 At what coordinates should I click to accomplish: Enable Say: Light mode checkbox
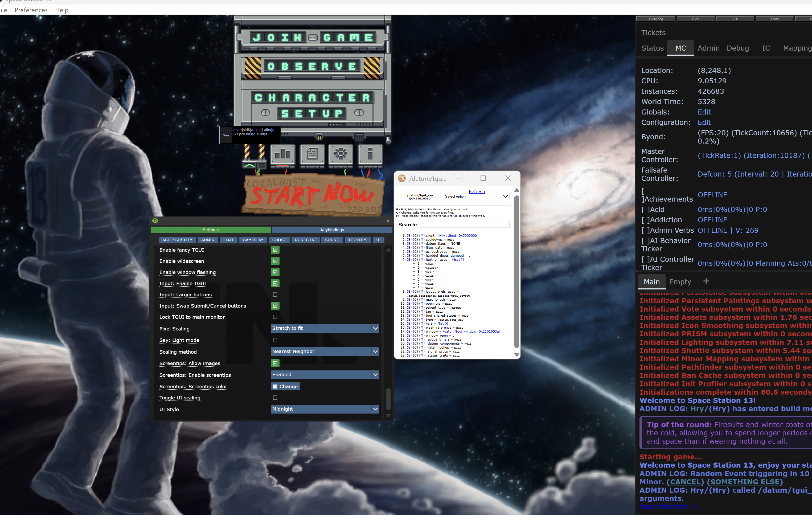coord(275,340)
